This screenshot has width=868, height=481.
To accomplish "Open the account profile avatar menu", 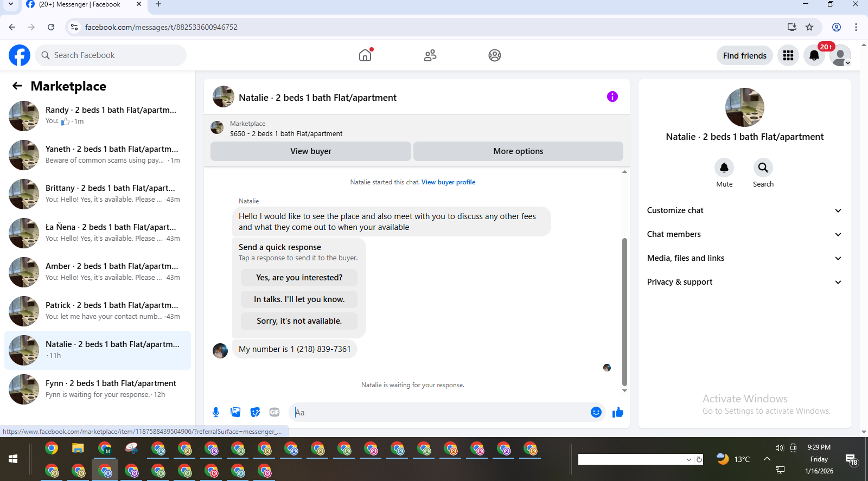I will pyautogui.click(x=840, y=55).
